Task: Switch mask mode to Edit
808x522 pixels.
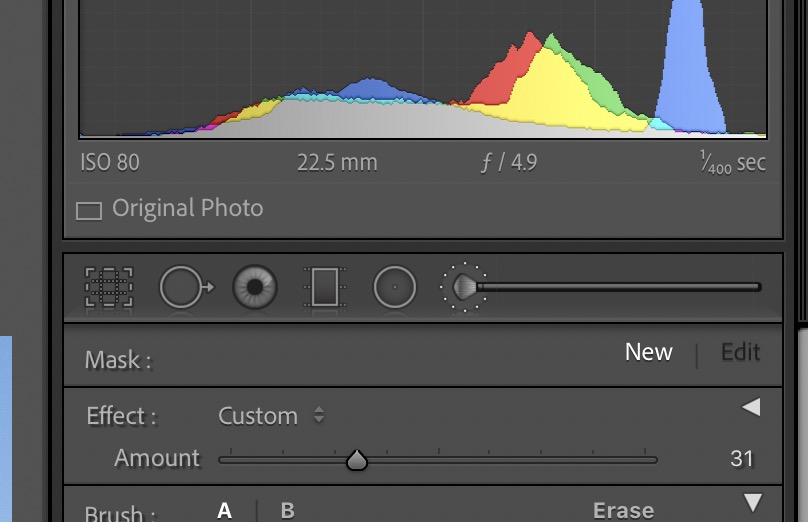Action: point(740,352)
